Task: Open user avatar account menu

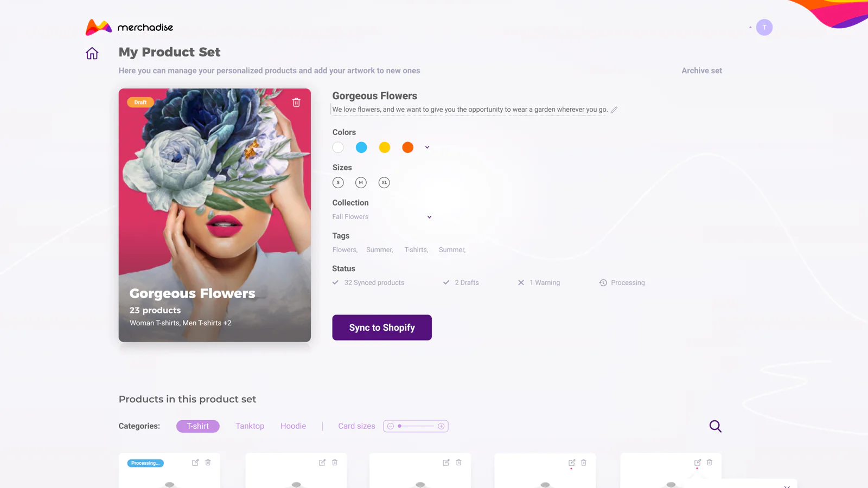Action: [x=764, y=27]
